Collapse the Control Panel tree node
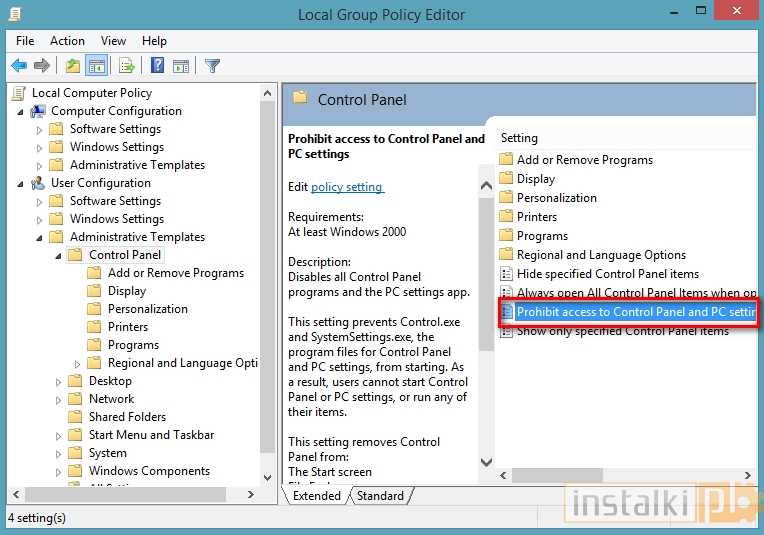 (x=58, y=256)
